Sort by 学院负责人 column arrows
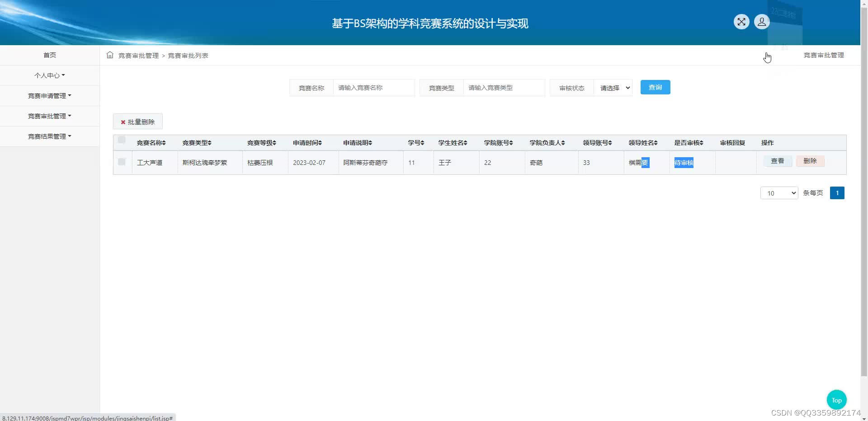868x421 pixels. click(x=563, y=143)
